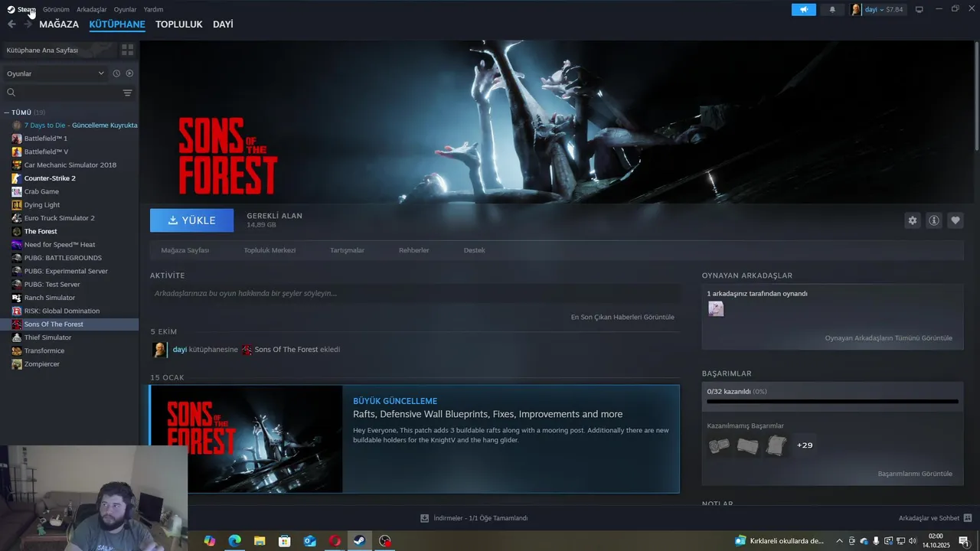This screenshot has width=980, height=551.
Task: Select 7 Days to Die in library
Action: 75,125
